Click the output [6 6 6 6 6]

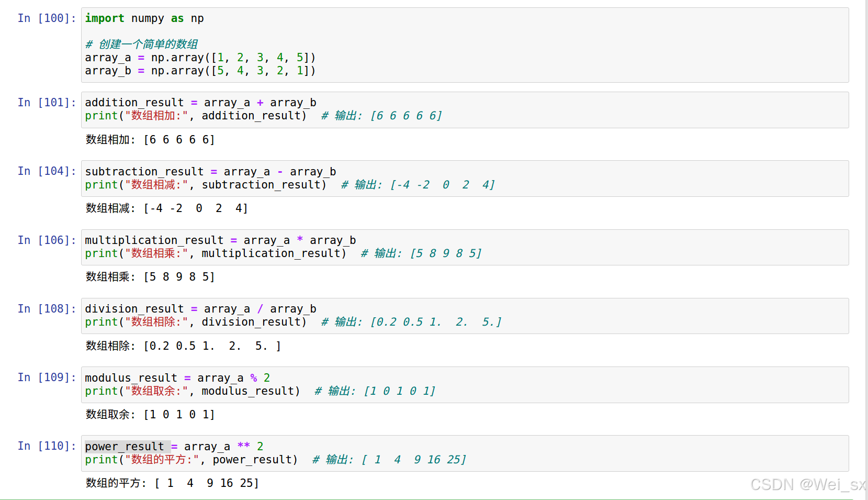pyautogui.click(x=150, y=140)
